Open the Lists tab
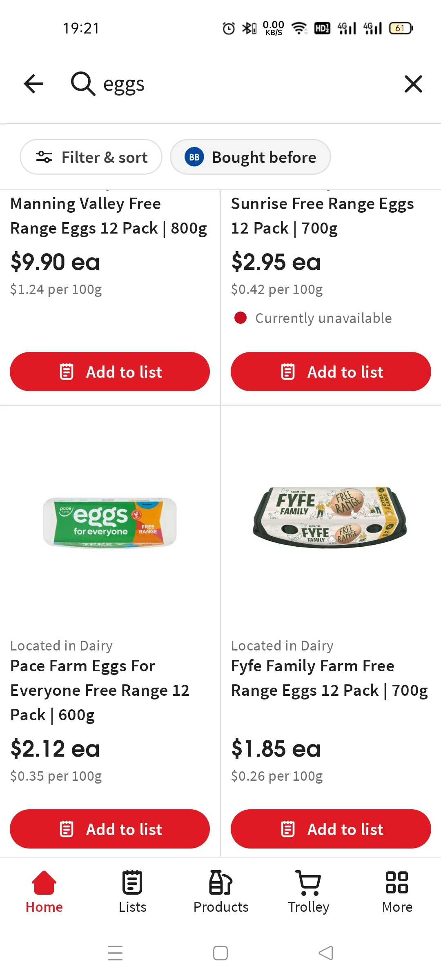The height and width of the screenshot is (980, 441). pos(132,892)
